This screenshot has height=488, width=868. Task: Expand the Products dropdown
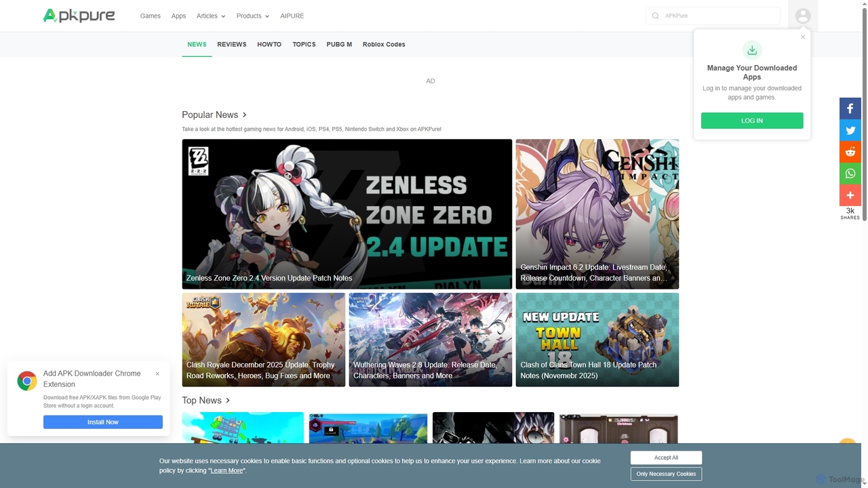click(252, 16)
